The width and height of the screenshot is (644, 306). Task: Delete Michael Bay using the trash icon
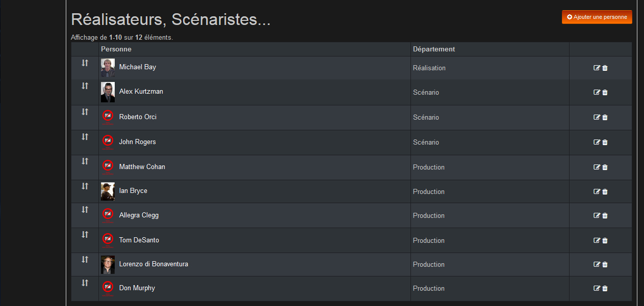click(605, 68)
